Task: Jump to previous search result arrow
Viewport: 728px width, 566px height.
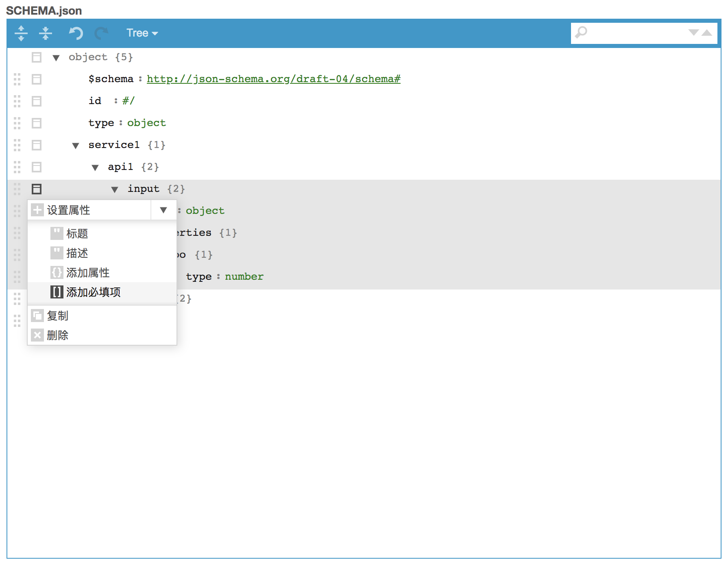Action: 707,33
